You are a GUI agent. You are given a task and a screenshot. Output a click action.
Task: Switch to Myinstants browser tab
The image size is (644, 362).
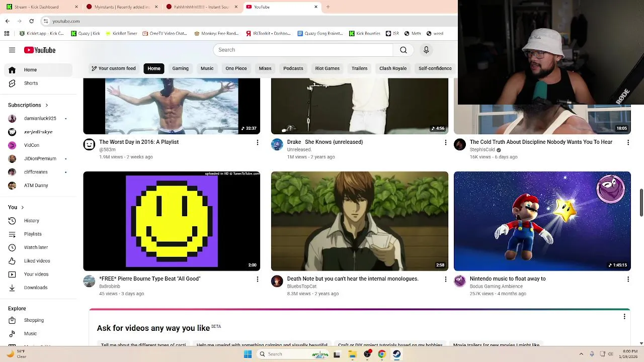click(121, 7)
